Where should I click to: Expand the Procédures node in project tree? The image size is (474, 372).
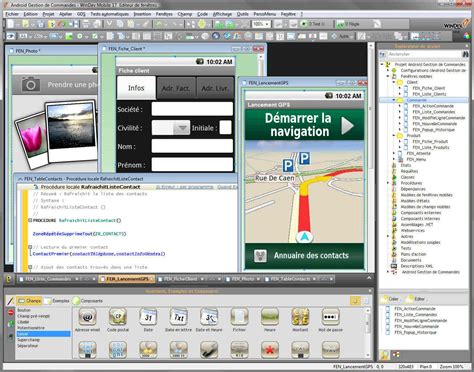click(388, 183)
